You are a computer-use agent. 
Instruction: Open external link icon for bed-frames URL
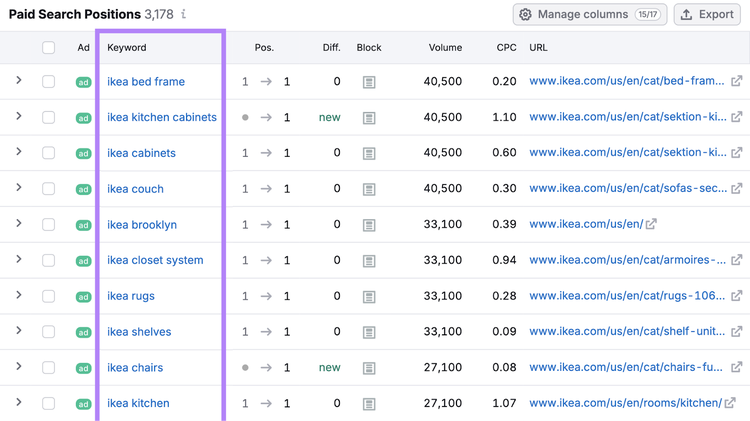[x=737, y=81]
